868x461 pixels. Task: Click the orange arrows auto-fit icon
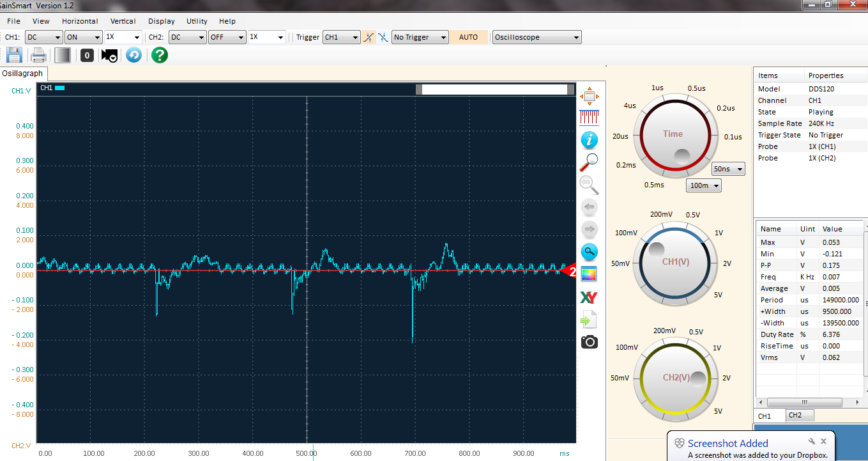pos(589,97)
